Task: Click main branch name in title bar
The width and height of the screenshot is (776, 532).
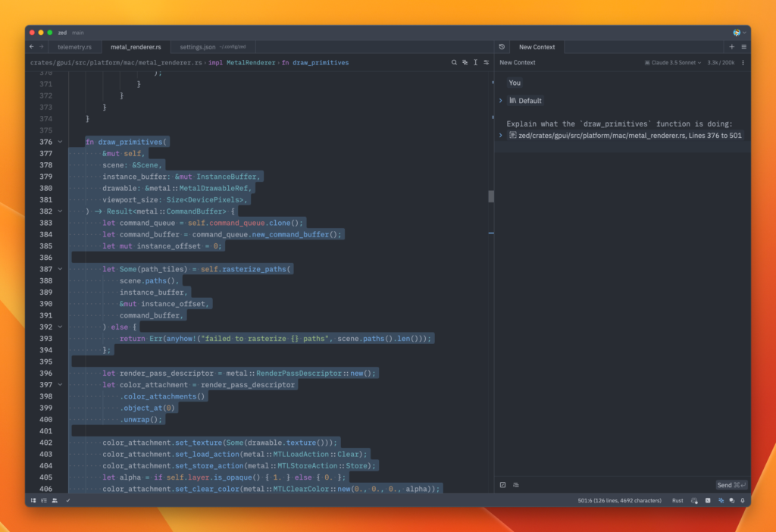Action: pos(78,33)
